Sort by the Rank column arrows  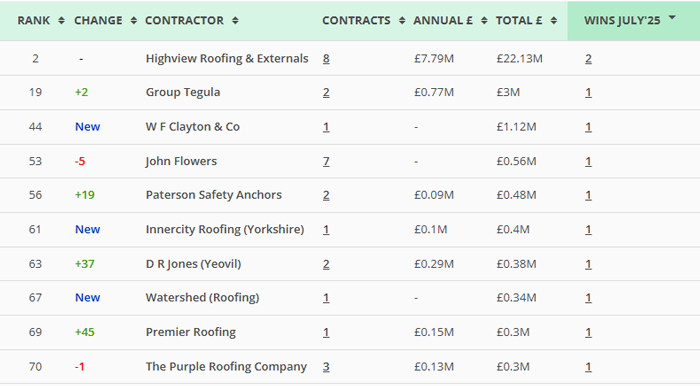61,21
